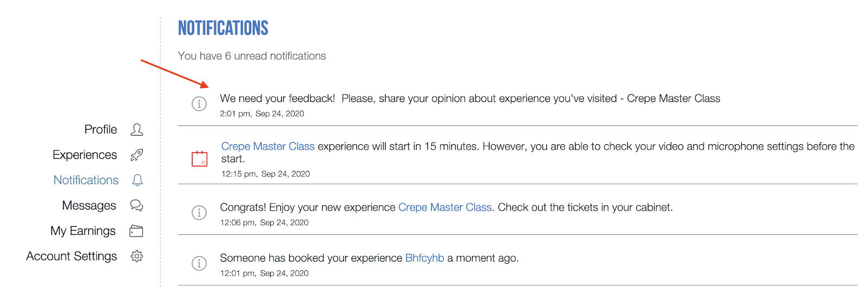868x287 pixels.
Task: Go to Experiences in sidebar
Action: 85,155
